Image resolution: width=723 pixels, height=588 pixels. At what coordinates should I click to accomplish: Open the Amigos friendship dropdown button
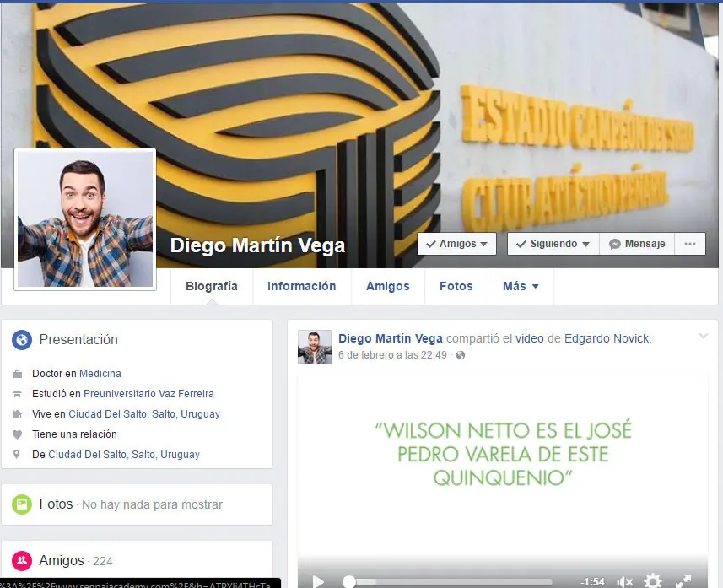tap(456, 244)
